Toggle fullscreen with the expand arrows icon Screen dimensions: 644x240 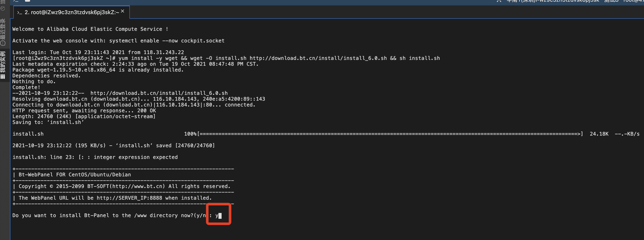click(499, 1)
